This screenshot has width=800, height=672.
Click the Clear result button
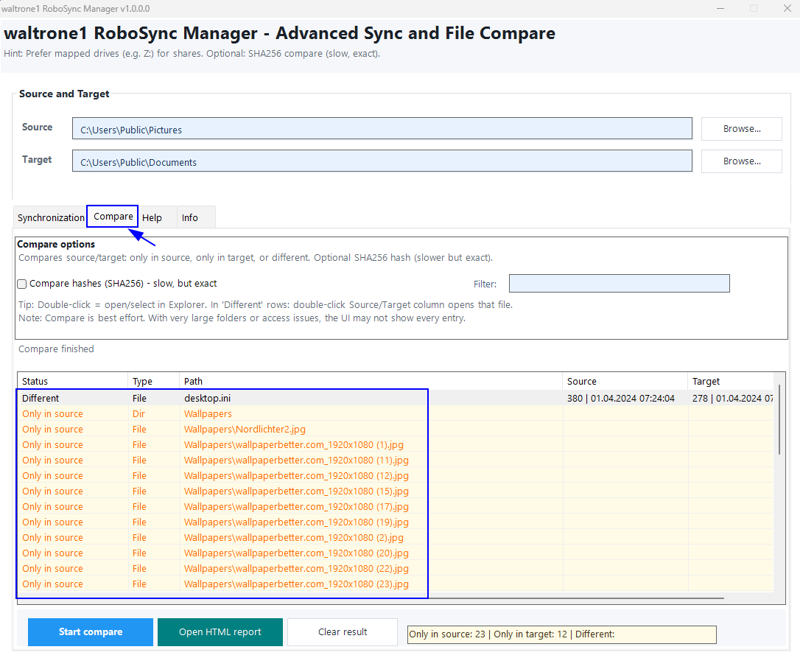click(x=343, y=632)
